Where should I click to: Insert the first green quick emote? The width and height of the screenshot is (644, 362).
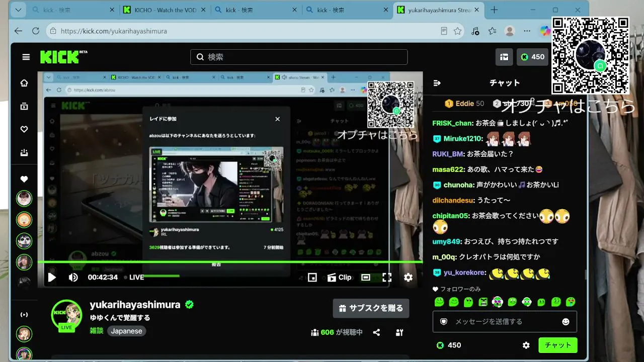point(439,302)
